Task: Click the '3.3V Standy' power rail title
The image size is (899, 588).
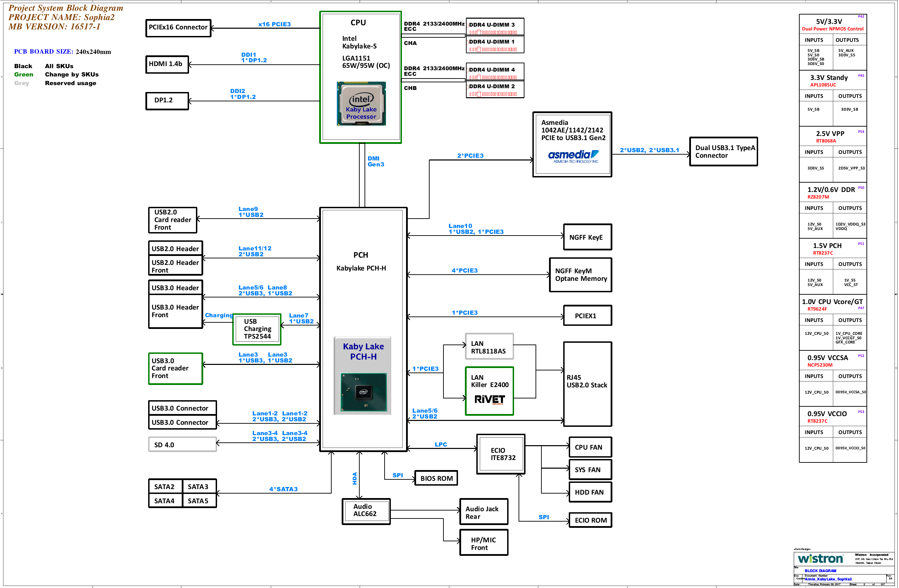Action: [829, 77]
